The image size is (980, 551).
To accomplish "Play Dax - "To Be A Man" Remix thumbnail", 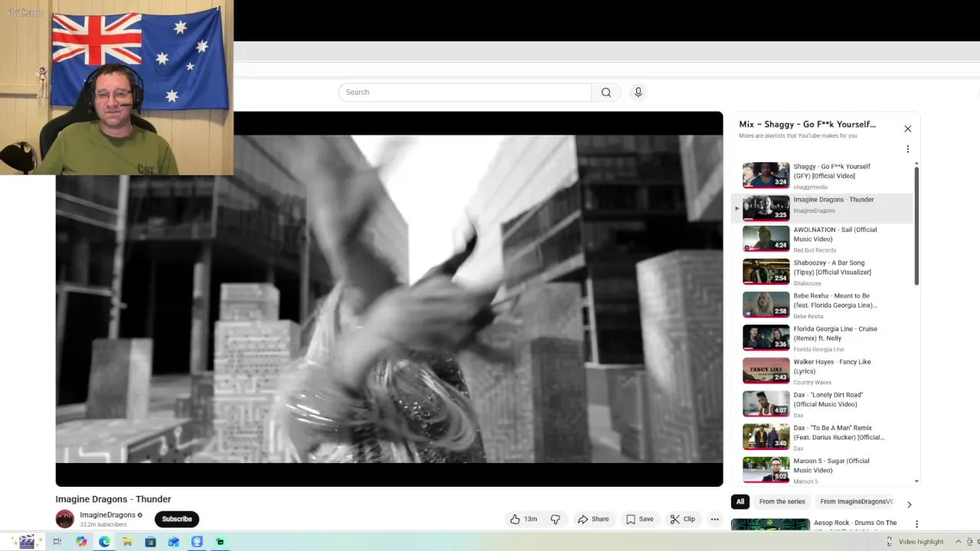I will (766, 436).
